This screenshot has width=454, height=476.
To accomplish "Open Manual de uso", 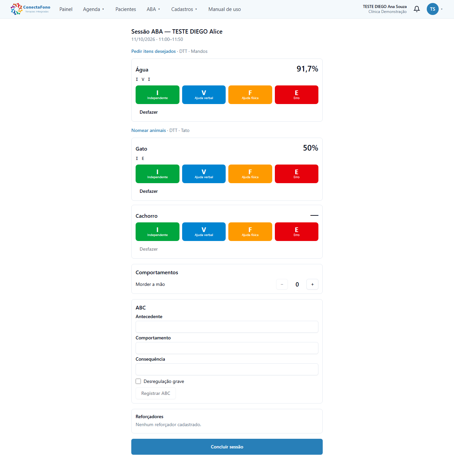I will point(225,9).
